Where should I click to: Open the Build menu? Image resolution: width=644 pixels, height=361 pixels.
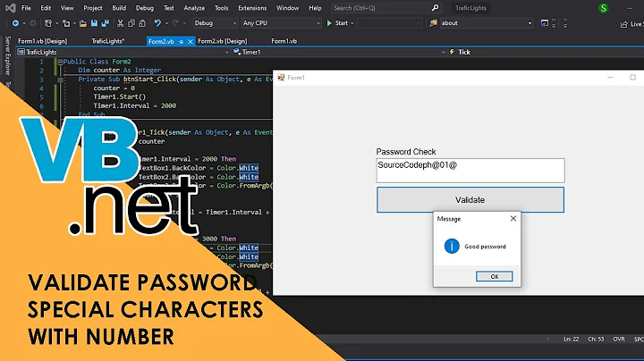[119, 8]
